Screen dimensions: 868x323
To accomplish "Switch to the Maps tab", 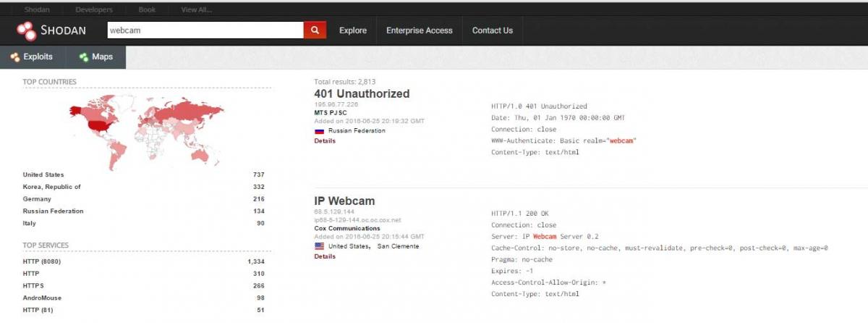I will click(x=96, y=57).
